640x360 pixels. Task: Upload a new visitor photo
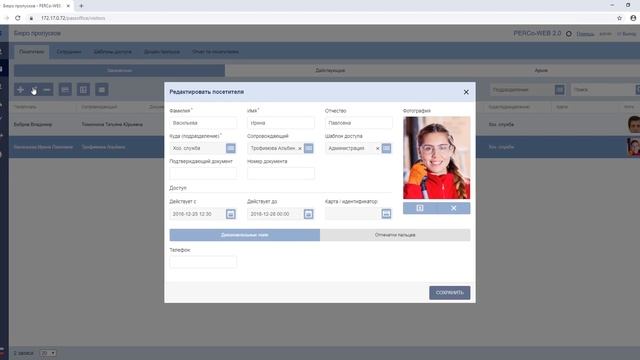[420, 208]
